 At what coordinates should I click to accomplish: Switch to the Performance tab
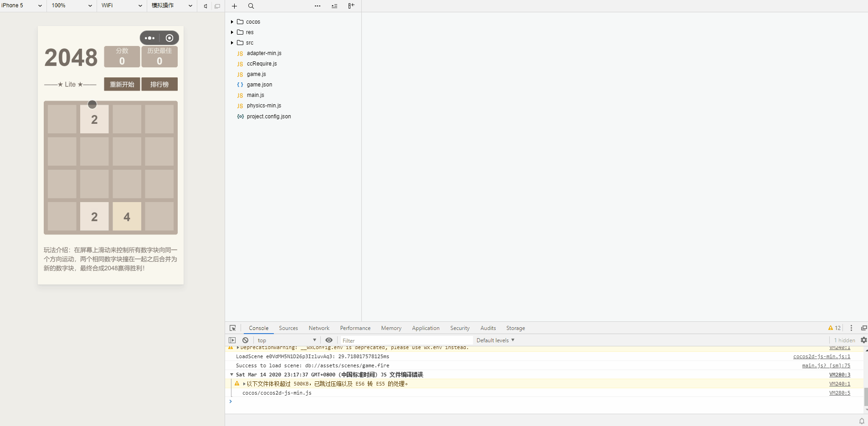pos(355,328)
